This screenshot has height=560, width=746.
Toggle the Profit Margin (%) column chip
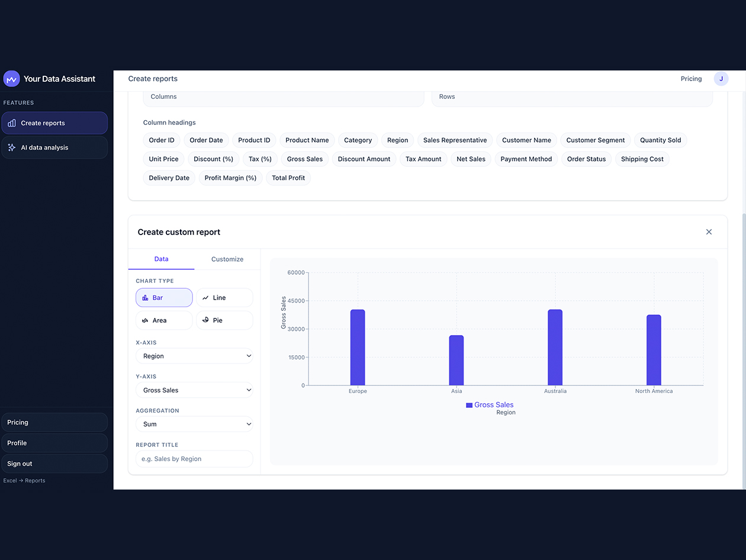click(230, 178)
